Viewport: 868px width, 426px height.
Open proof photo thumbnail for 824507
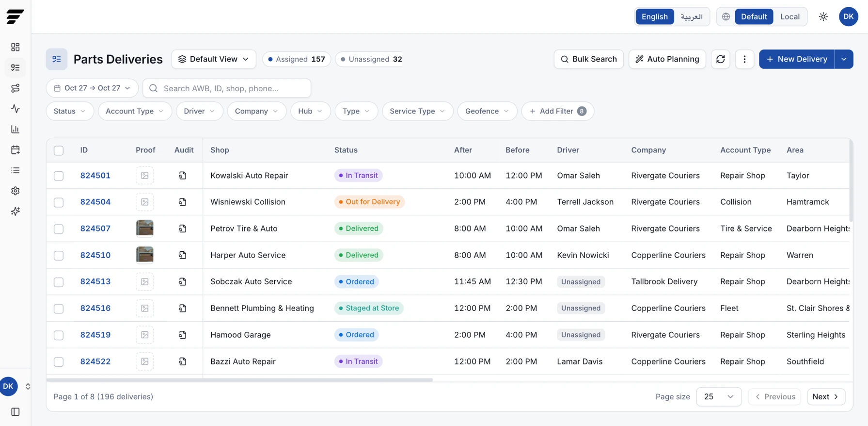(x=145, y=228)
